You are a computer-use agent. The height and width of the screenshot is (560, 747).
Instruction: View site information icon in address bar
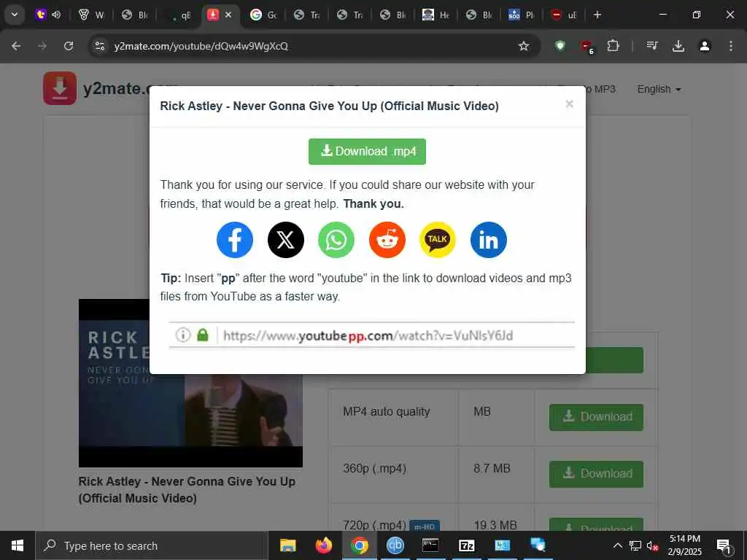[99, 46]
